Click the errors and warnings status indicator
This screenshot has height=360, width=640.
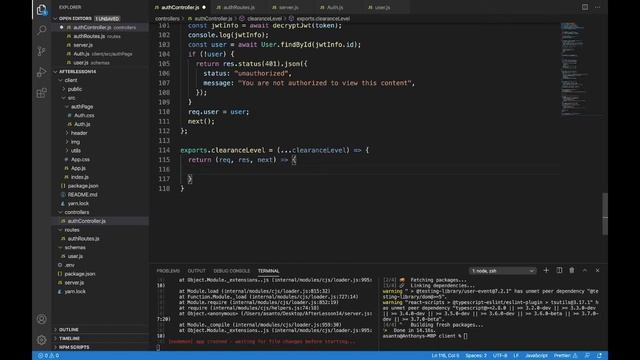click(49, 356)
